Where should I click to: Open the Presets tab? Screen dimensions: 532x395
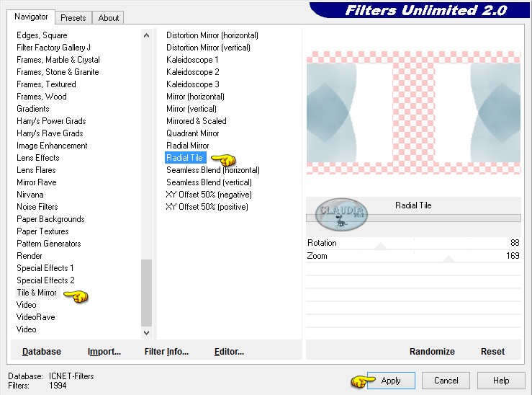pyautogui.click(x=73, y=18)
